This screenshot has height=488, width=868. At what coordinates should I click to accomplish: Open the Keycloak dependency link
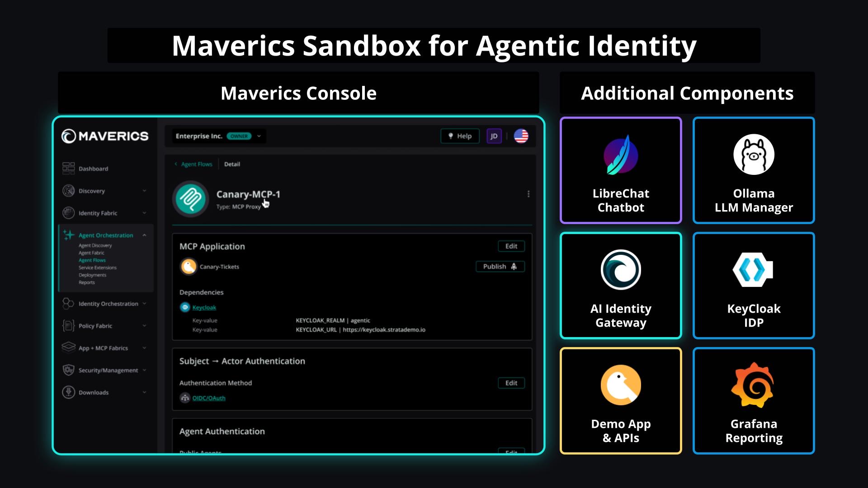tap(204, 307)
